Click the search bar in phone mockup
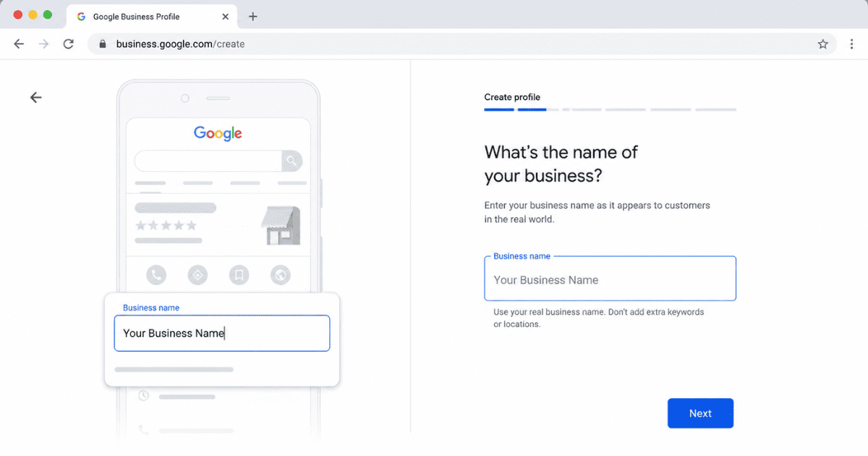 click(218, 161)
